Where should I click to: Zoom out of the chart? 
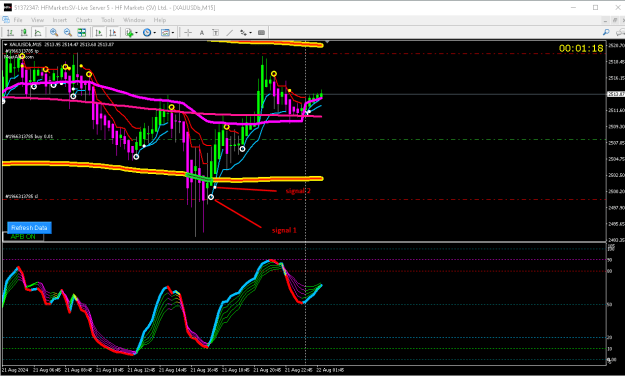(x=68, y=33)
